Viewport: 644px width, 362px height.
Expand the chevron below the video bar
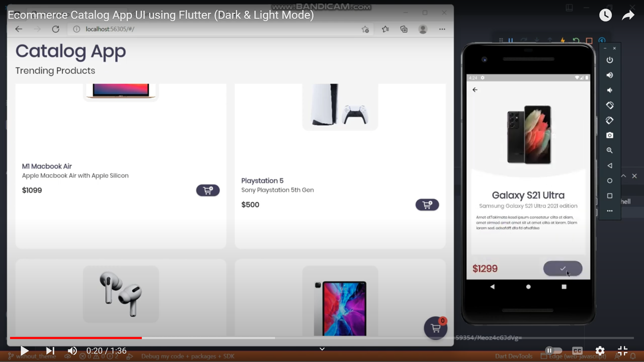[322, 349]
